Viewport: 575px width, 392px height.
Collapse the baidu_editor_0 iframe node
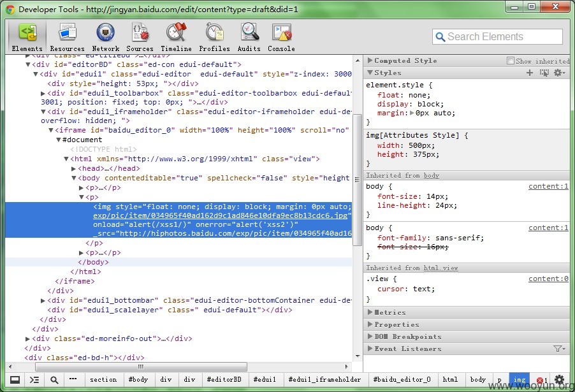[x=50, y=130]
